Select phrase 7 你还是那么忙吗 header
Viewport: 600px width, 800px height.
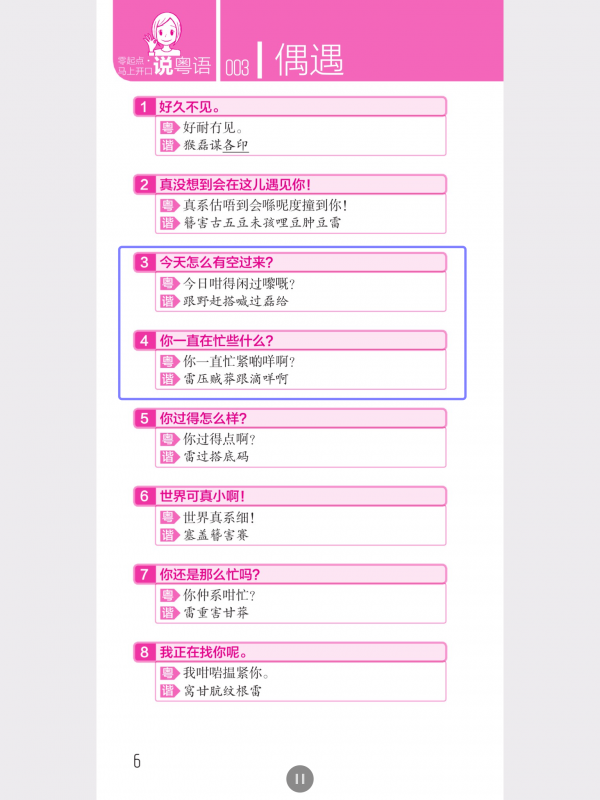(290, 574)
